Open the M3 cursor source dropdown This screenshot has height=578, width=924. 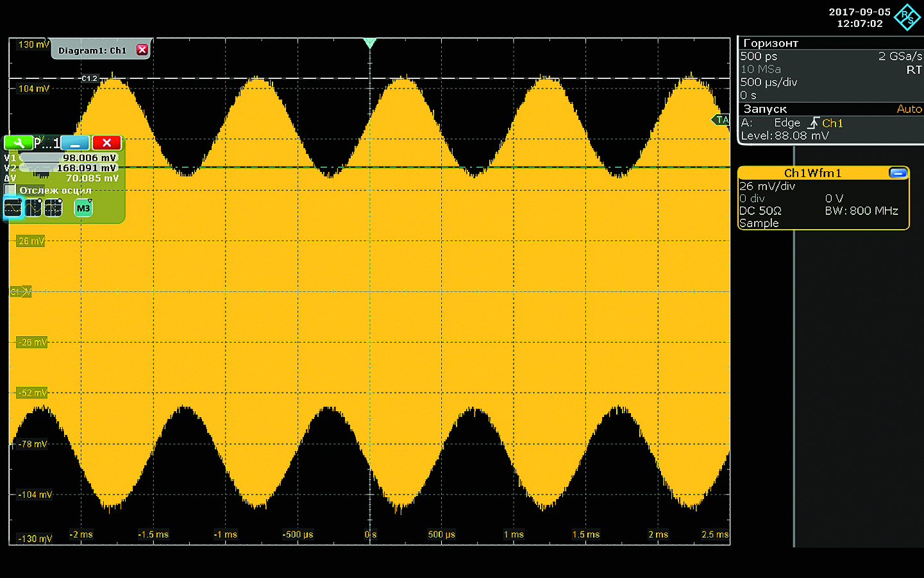click(x=83, y=208)
